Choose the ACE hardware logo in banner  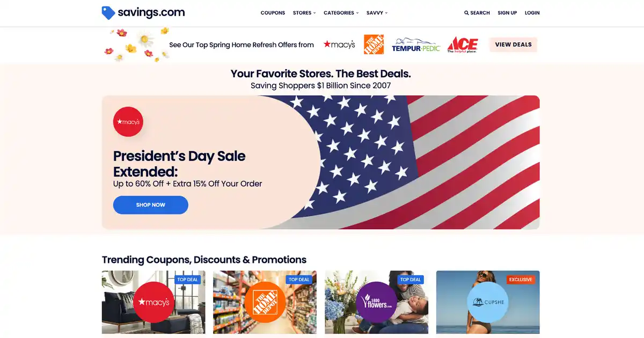[463, 45]
